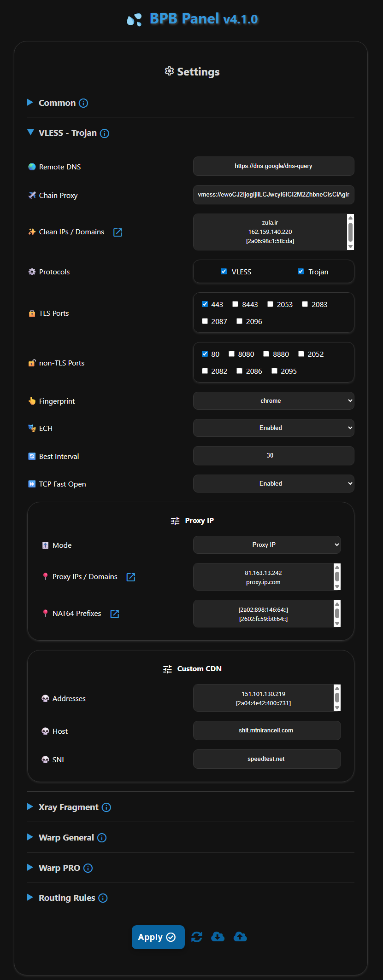Click the fast-forward icon beside TCP Fast Open
This screenshot has width=383, height=980.
pos(32,484)
